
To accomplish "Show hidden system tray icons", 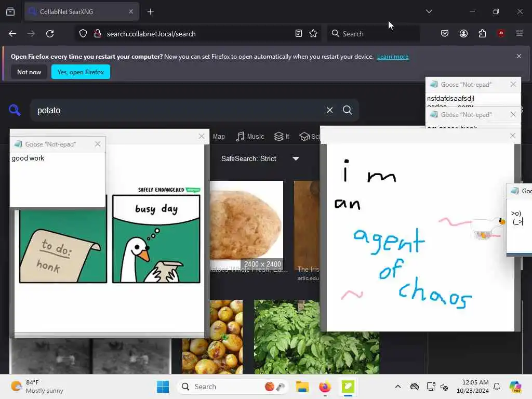I will click(x=398, y=387).
